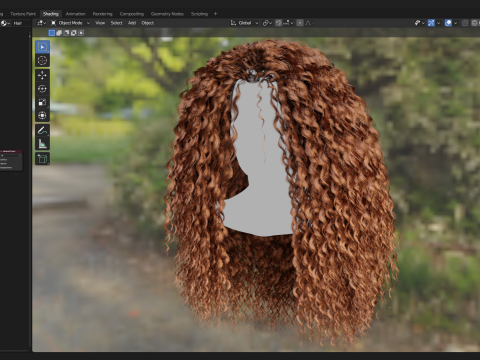Switch to wireframe viewport shading
Viewport: 480px width, 360px height.
[x=475, y=23]
